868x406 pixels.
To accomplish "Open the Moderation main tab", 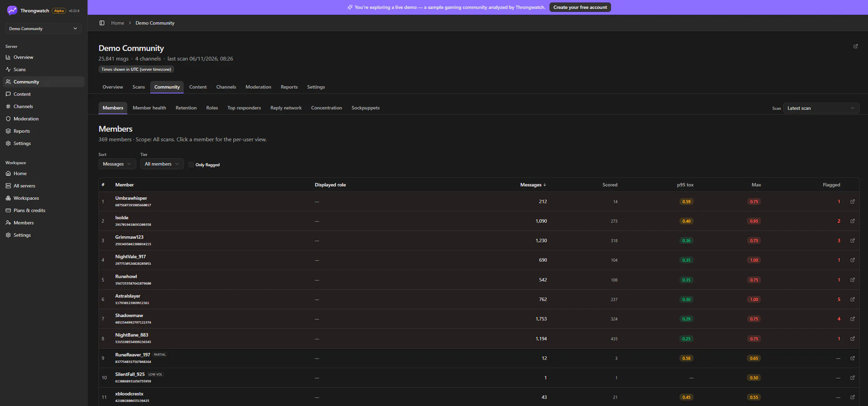I will pyautogui.click(x=258, y=87).
